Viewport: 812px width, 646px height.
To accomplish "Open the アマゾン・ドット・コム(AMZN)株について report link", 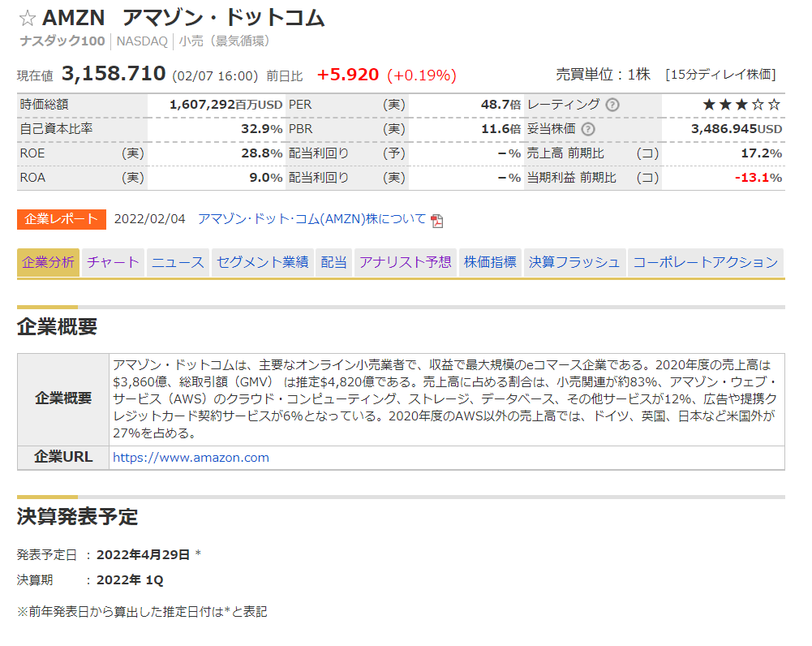I will [x=311, y=219].
